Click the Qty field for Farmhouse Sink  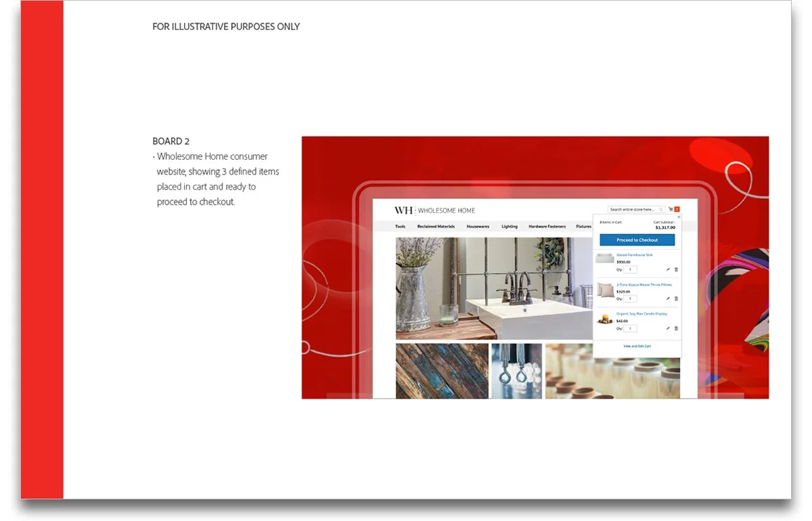(630, 269)
